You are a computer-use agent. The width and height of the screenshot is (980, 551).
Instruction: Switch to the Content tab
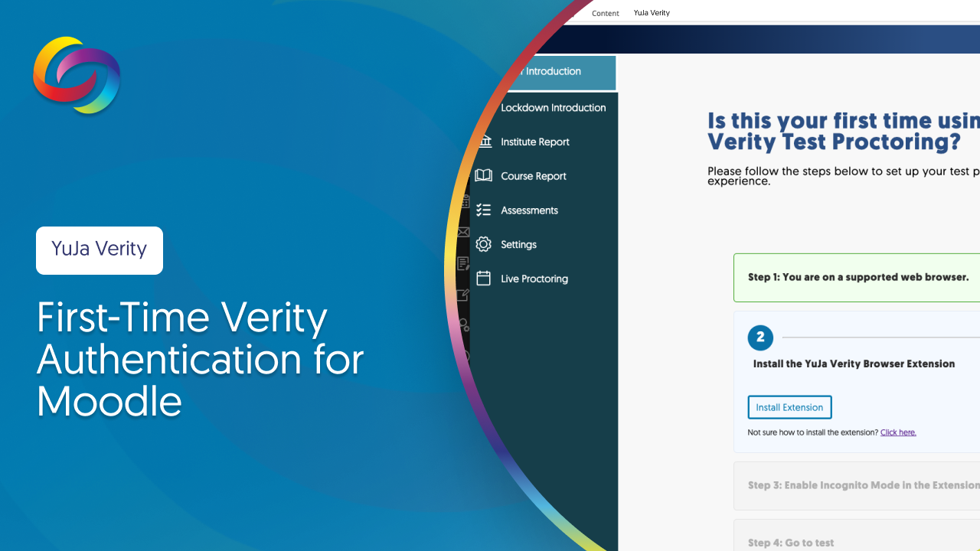coord(606,13)
